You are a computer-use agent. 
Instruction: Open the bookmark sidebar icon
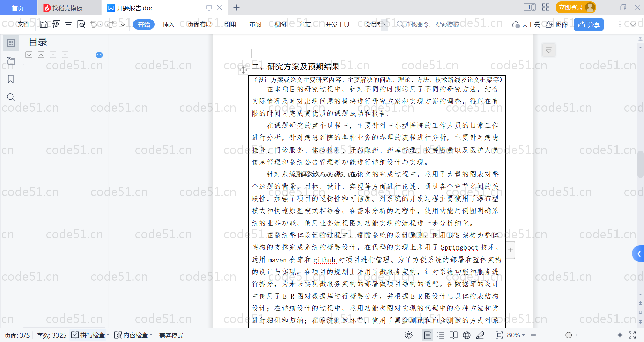[x=11, y=79]
